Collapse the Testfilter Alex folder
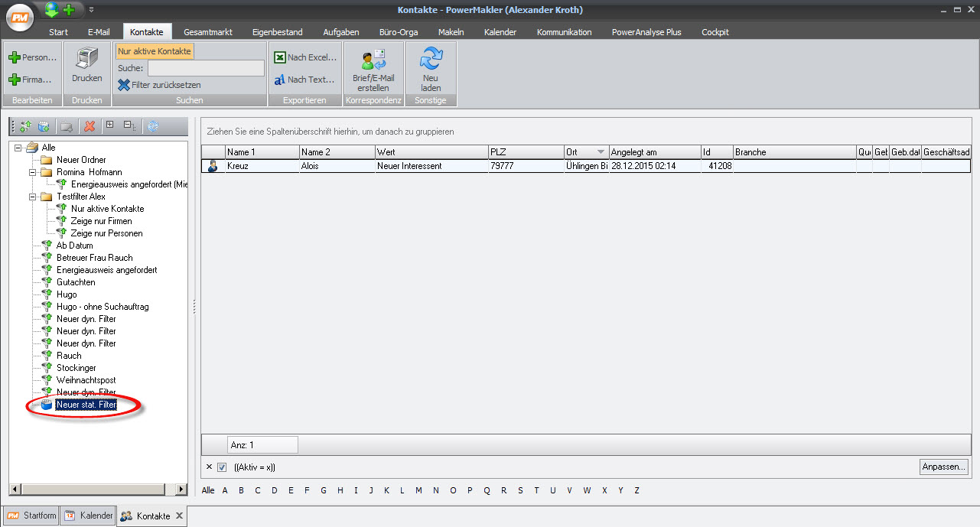This screenshot has height=527, width=980. click(x=33, y=197)
